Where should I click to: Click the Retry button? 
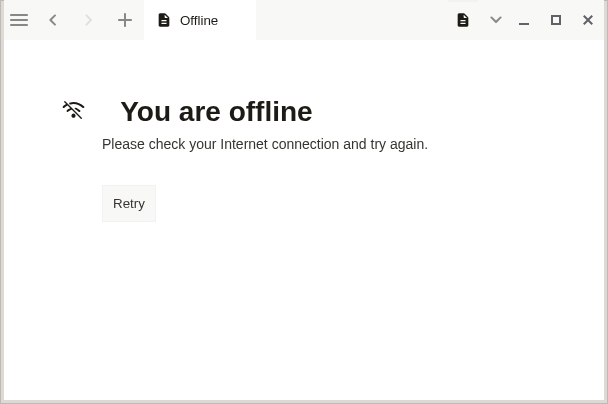coord(129,204)
